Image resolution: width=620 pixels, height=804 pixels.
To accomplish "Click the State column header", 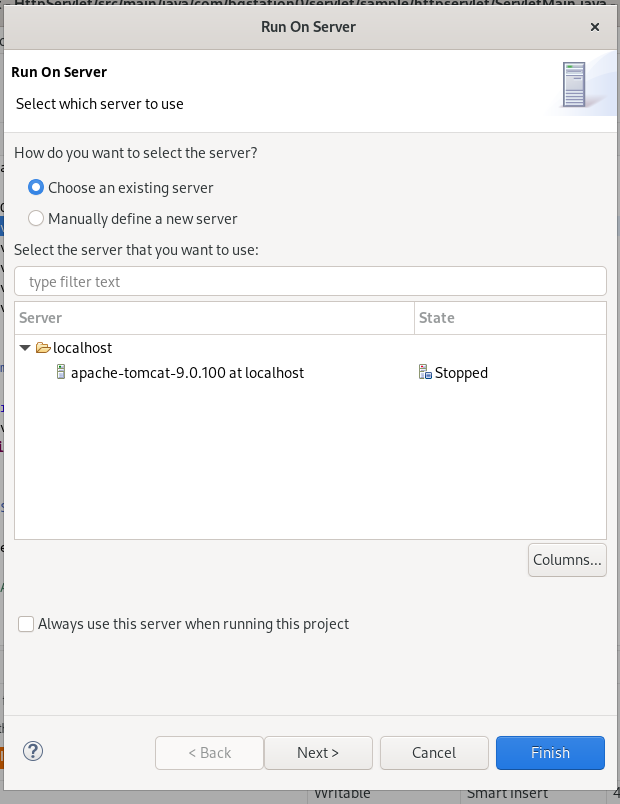I will coord(510,318).
